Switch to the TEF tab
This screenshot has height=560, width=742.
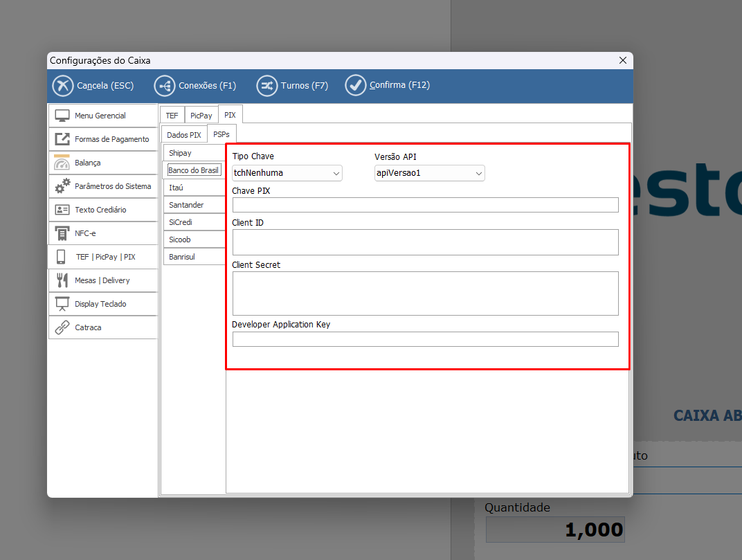click(x=172, y=116)
